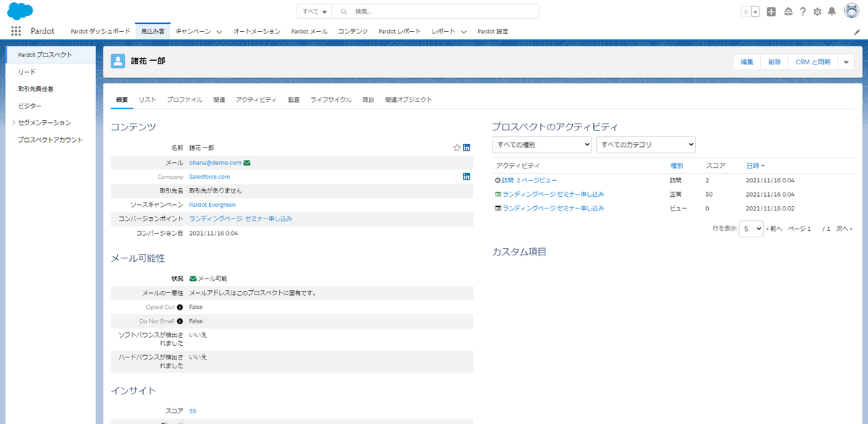
Task: Open the more actions dropdown next to CRMと同期
Action: point(847,62)
